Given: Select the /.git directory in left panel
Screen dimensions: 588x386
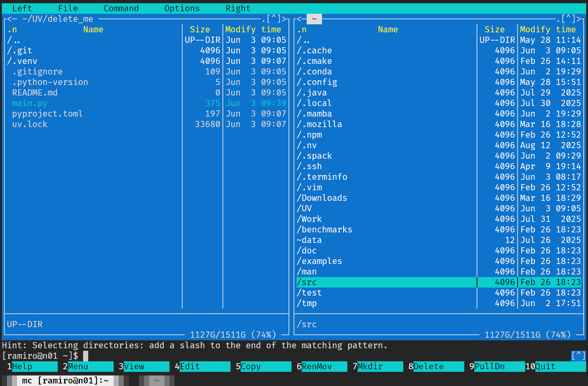Looking at the screenshot, I should click(x=147, y=50).
